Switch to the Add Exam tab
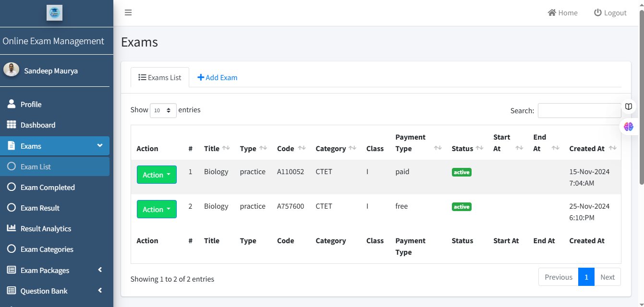644x307 pixels. pyautogui.click(x=217, y=77)
